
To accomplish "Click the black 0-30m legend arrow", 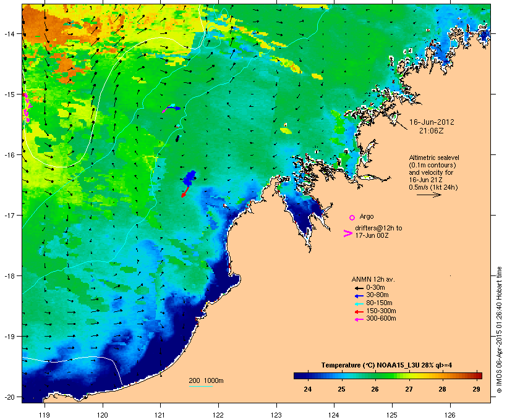I will [359, 288].
